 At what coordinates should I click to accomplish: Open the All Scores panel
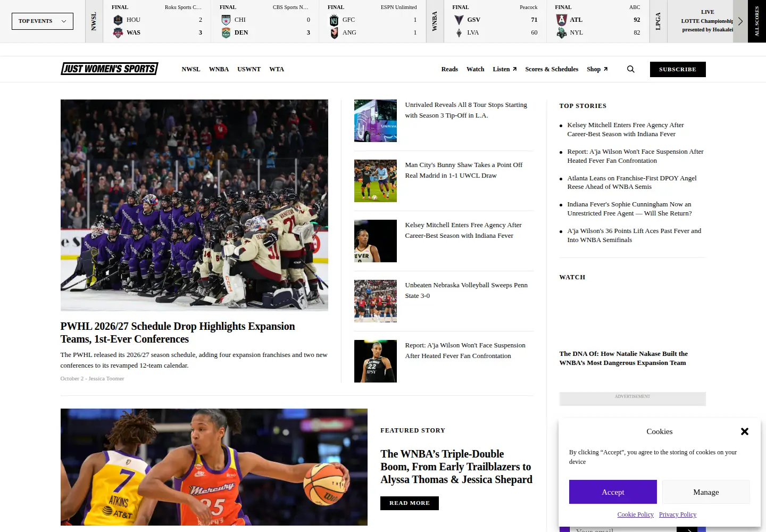(757, 21)
